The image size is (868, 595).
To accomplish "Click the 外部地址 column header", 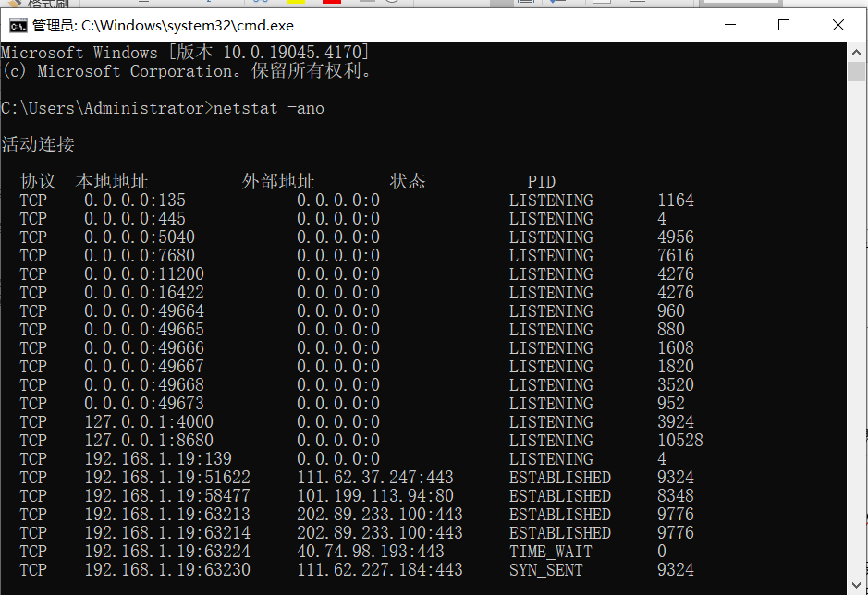I will [x=278, y=181].
